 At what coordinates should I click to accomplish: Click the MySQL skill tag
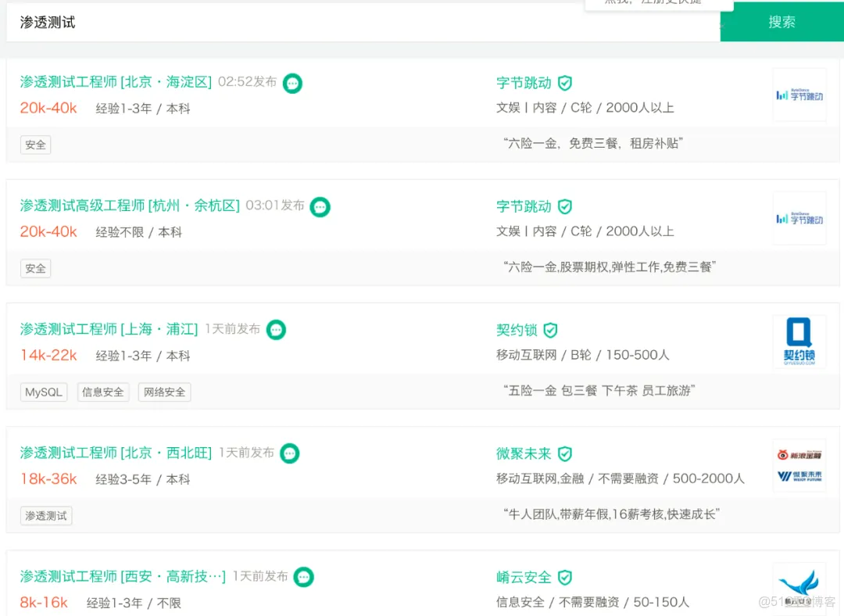coord(44,392)
